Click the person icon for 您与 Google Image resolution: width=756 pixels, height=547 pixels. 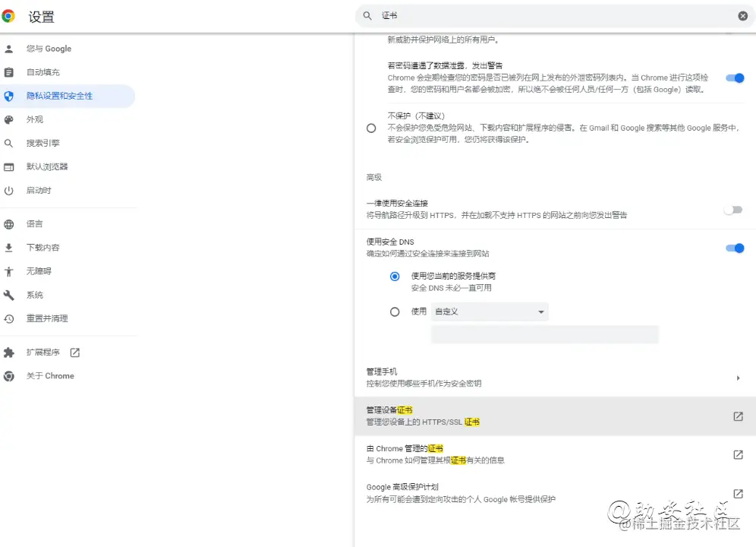tap(8, 49)
